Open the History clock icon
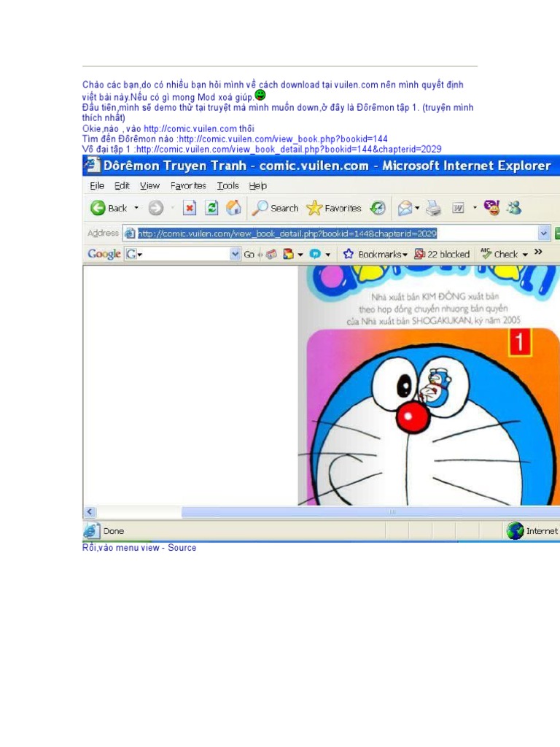560x747 pixels. click(378, 208)
